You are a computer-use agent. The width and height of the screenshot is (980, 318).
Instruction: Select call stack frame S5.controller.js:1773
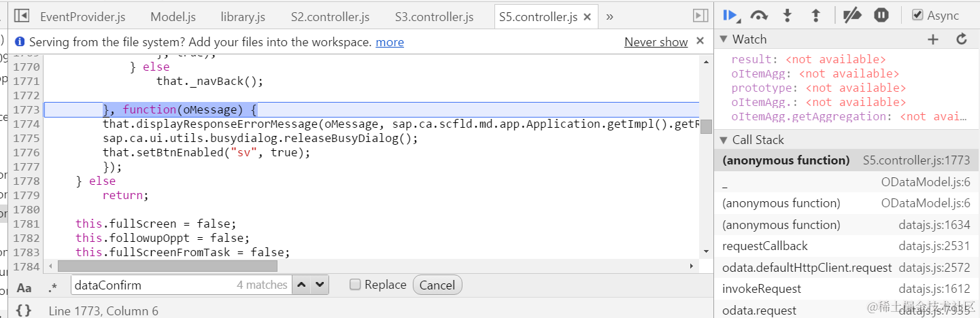point(847,160)
